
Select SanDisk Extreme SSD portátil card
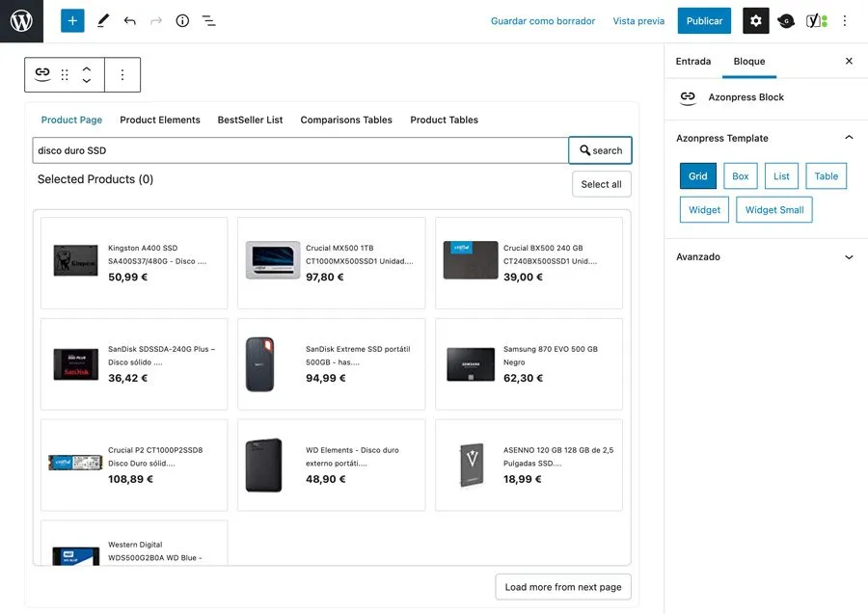point(332,364)
